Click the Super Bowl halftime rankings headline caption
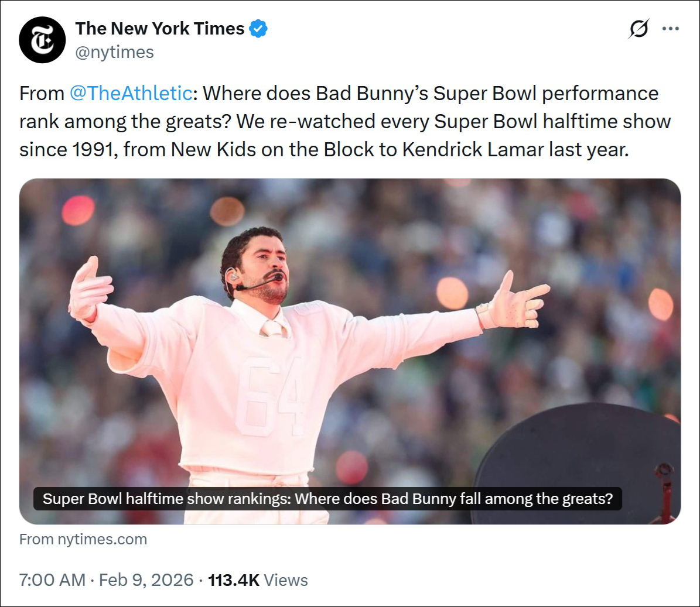The width and height of the screenshot is (700, 607). click(x=327, y=499)
